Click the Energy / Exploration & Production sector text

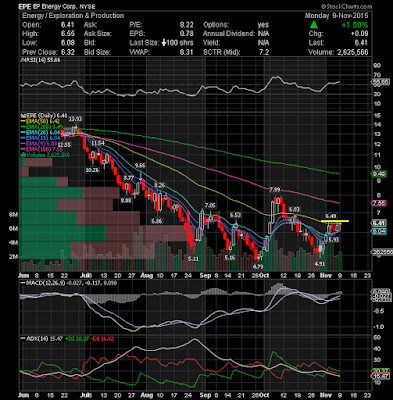[x=73, y=16]
